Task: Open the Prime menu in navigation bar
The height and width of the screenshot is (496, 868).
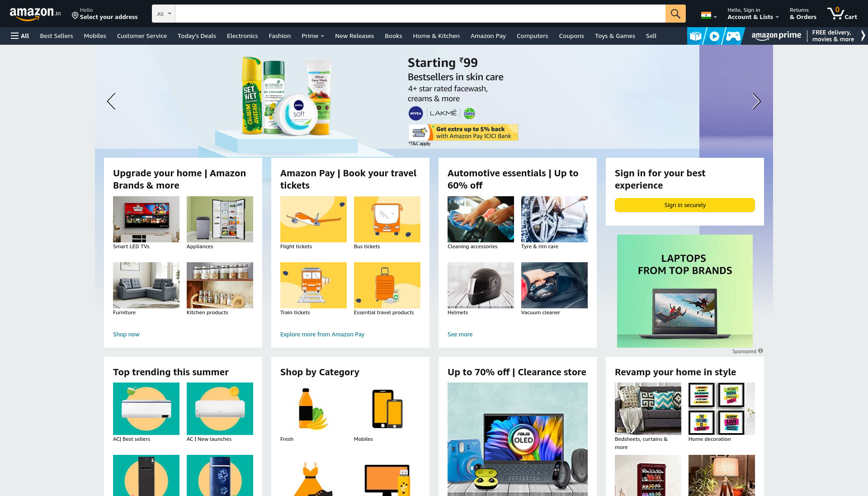Action: [313, 36]
